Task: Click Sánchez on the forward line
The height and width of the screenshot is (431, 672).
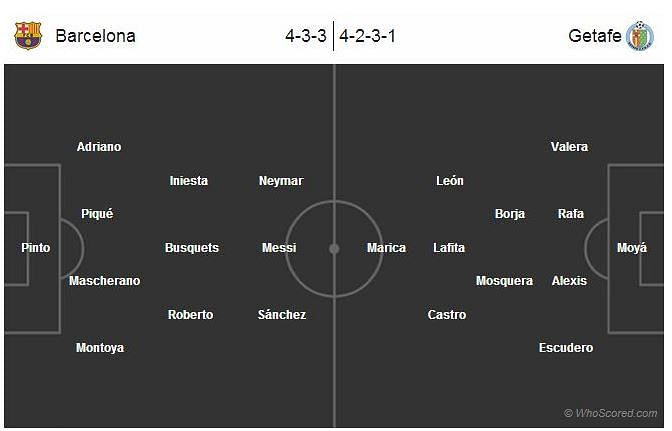Action: tap(282, 314)
